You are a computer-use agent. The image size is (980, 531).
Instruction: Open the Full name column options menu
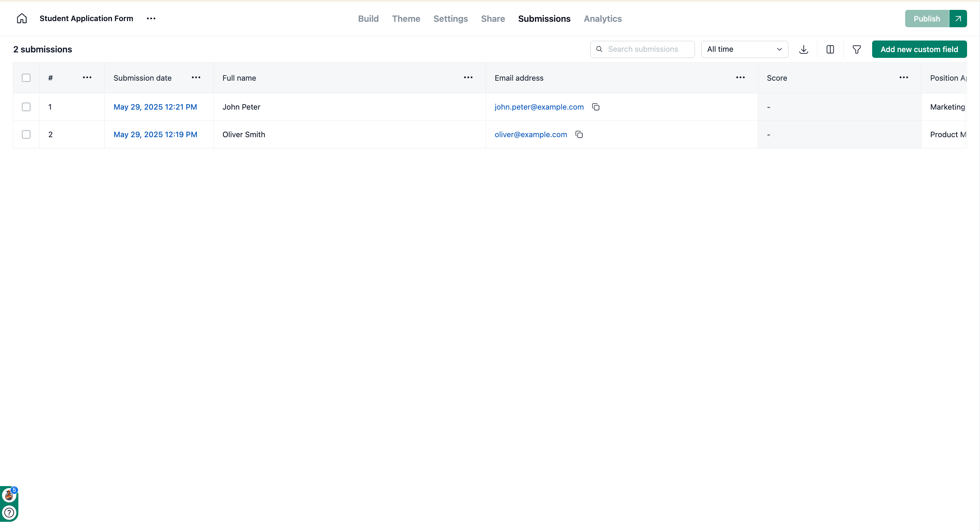(x=468, y=78)
